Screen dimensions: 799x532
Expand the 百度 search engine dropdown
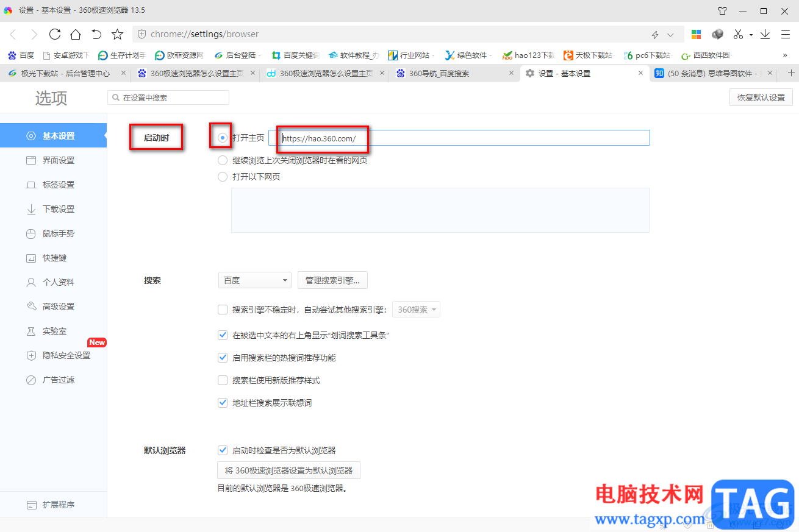(255, 280)
